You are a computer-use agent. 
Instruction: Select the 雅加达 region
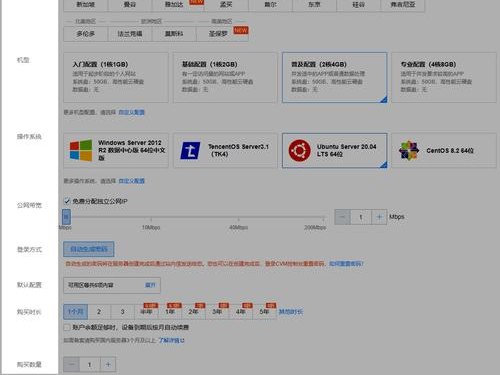click(174, 5)
